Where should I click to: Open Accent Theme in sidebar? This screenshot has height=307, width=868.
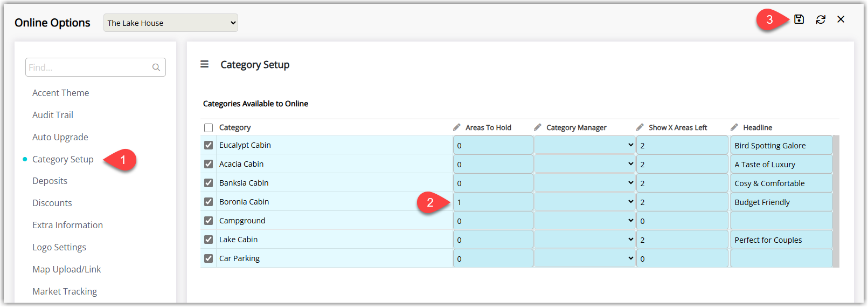click(60, 93)
